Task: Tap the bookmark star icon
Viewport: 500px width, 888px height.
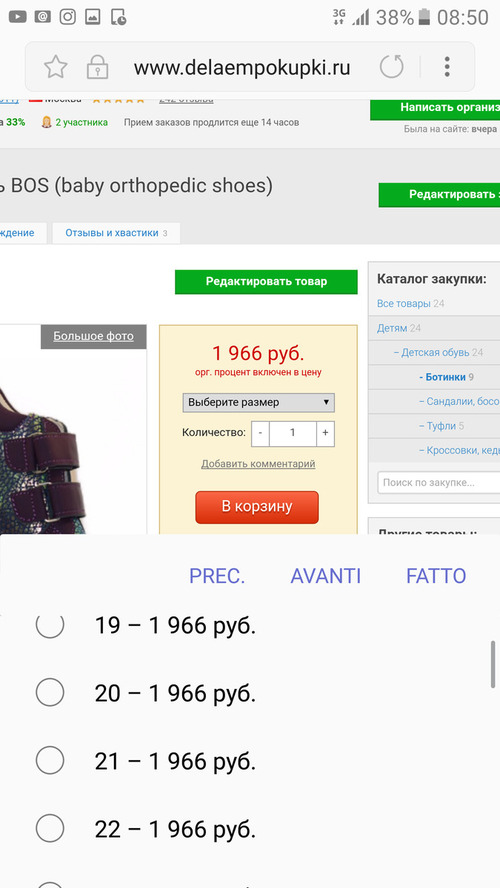Action: tap(55, 67)
